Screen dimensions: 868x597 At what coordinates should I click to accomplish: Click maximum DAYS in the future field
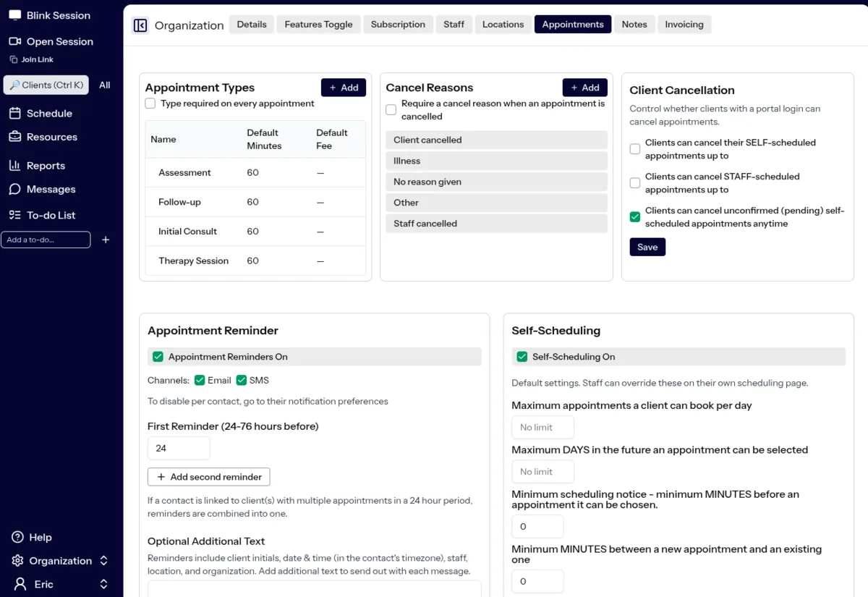[x=542, y=472]
